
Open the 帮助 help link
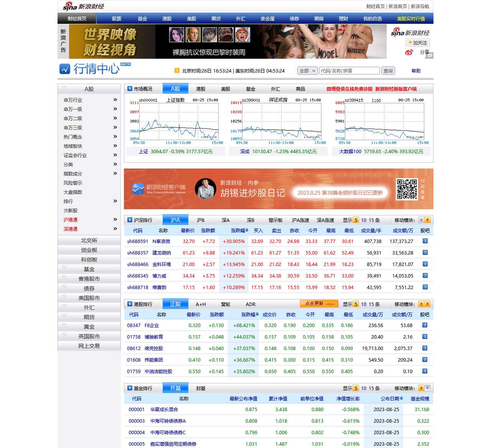pyautogui.click(x=416, y=71)
